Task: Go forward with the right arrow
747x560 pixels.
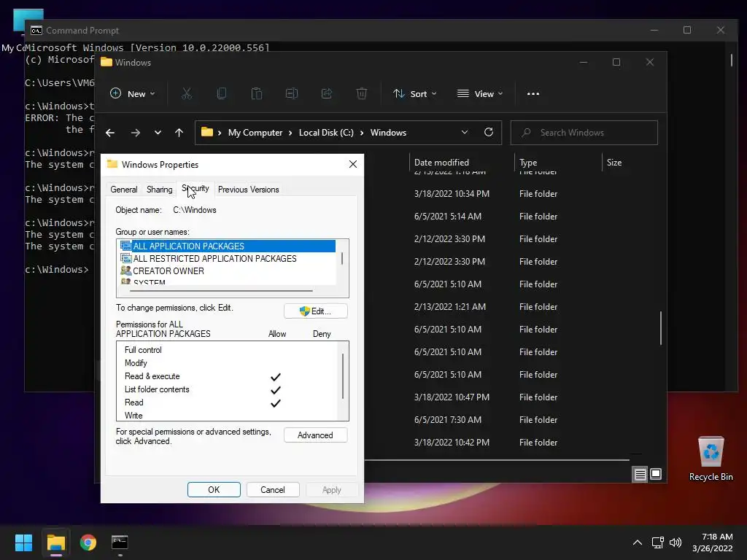Action: click(136, 133)
